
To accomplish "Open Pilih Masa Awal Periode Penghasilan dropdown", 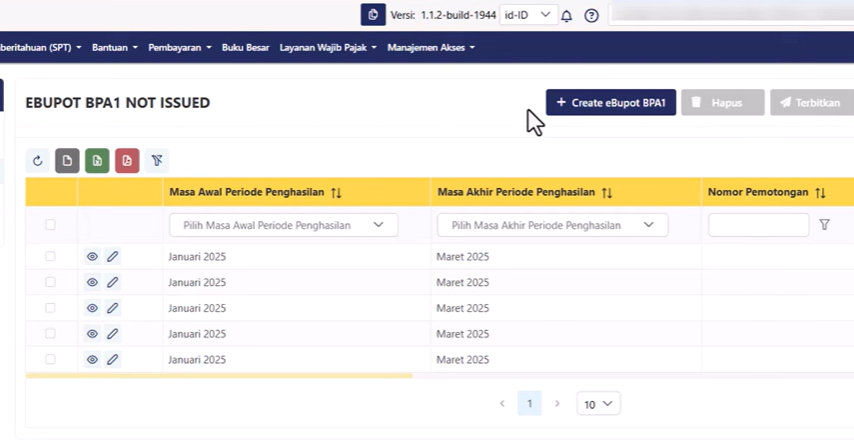I will coord(283,225).
